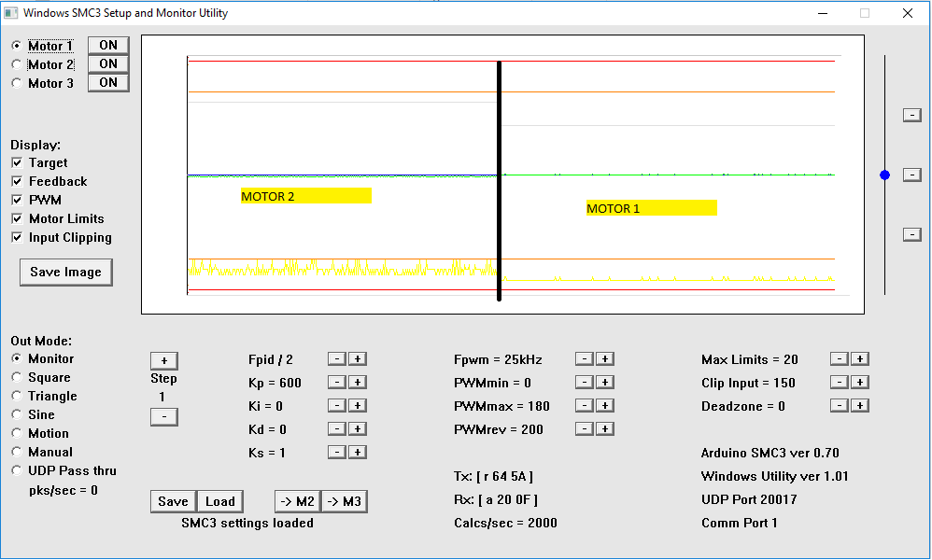Viewport: 932px width, 560px height.
Task: Select Square out mode
Action: point(17,377)
